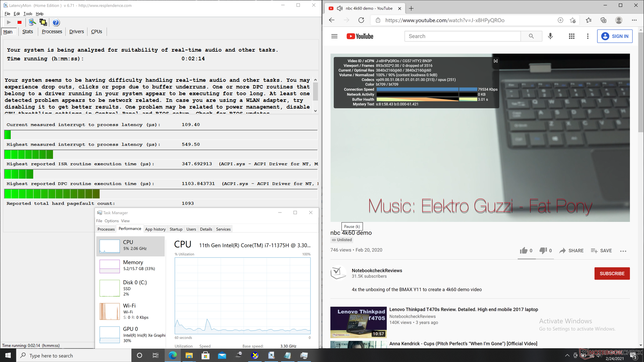Screen dimensions: 644x362
Task: Open LatencyMon File menu
Action: (x=7, y=14)
